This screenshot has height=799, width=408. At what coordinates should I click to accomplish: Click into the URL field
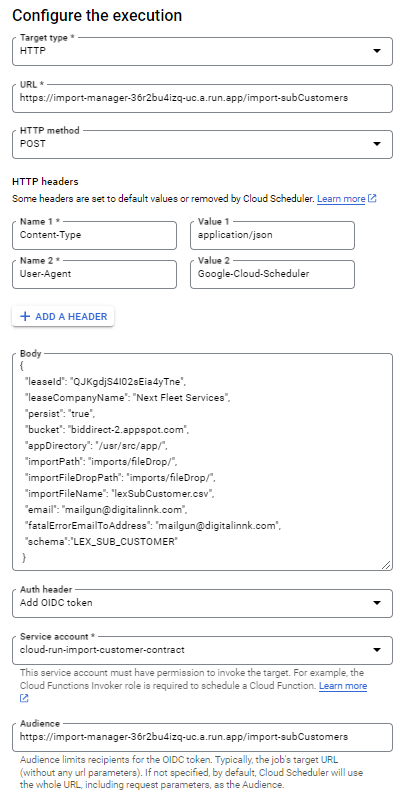coord(202,98)
